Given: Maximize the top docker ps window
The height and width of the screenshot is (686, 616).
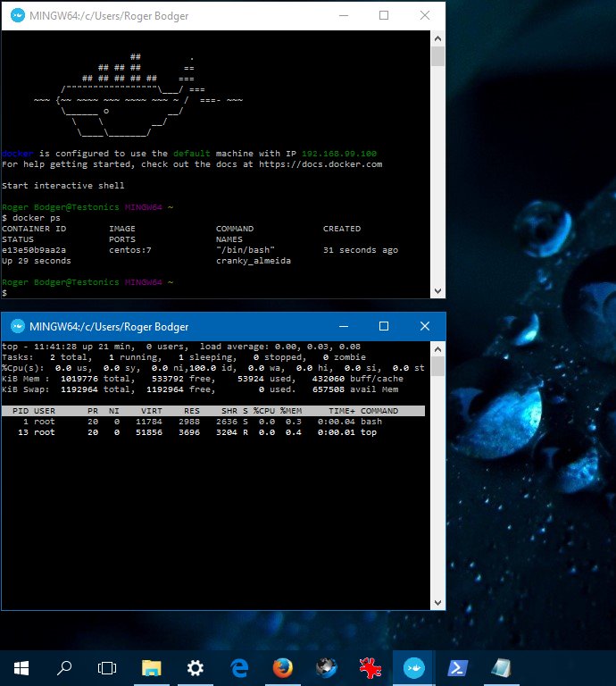Looking at the screenshot, I should click(383, 15).
